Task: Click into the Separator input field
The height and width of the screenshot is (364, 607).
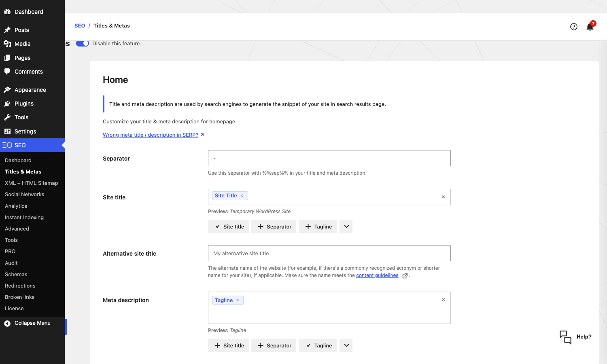Action: coord(329,158)
